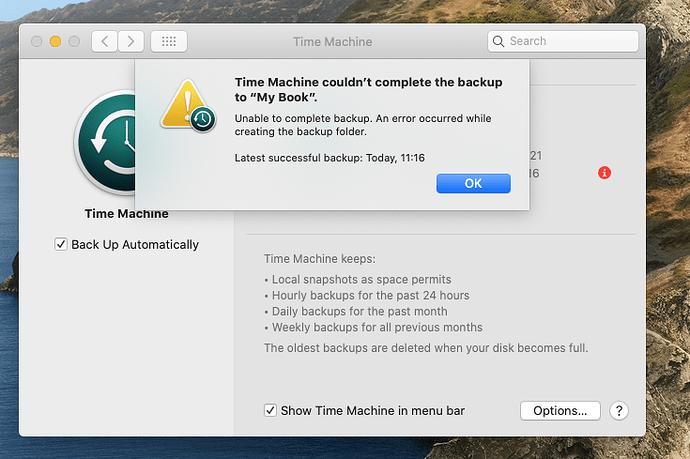Click the large Time Machine clock icon
Screen dimensions: 690x459
[x=105, y=142]
